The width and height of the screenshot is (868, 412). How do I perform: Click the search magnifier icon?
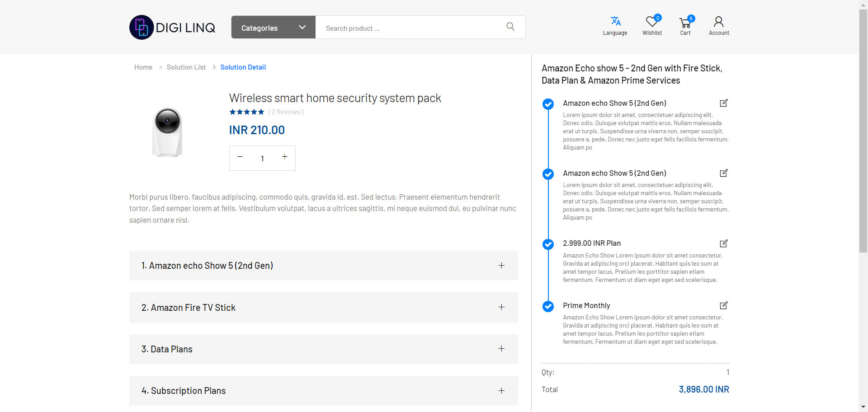(510, 27)
